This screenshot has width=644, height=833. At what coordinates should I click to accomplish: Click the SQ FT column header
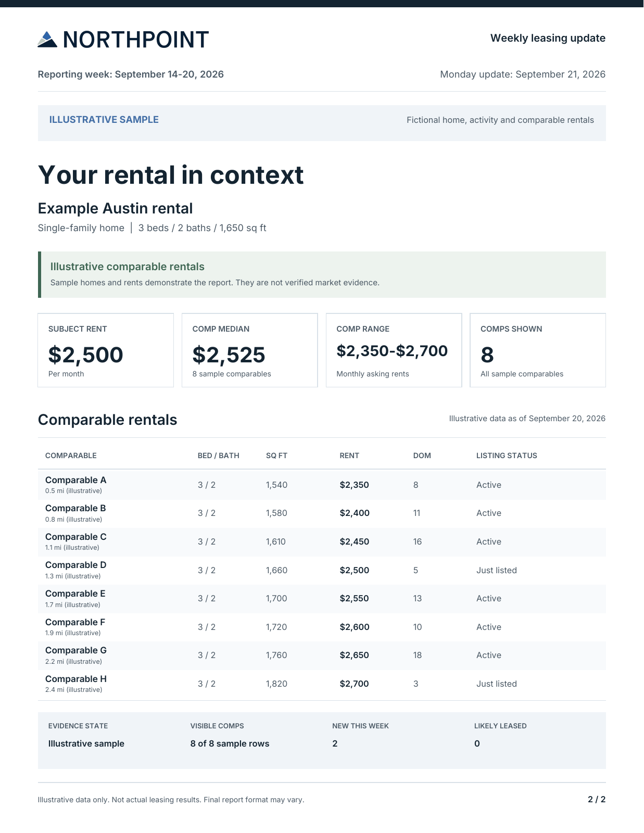[276, 456]
